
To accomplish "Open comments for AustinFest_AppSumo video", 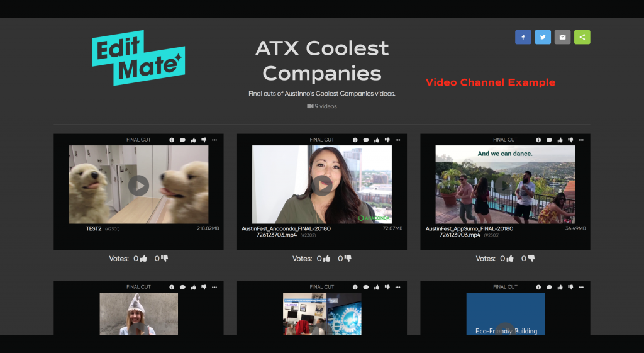I will [549, 140].
